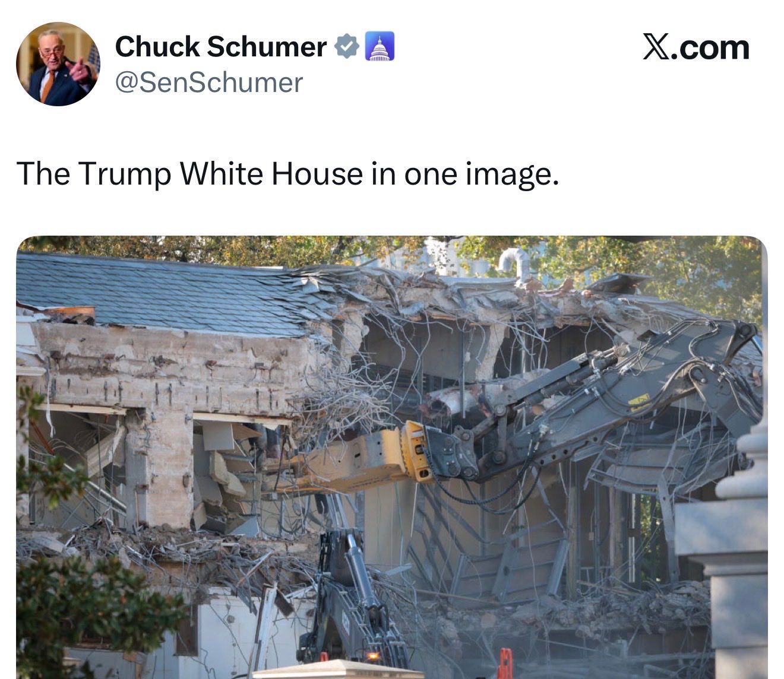Screen dimensions: 784x679
Task: Select the tweet text about Trump White House
Action: (x=288, y=173)
